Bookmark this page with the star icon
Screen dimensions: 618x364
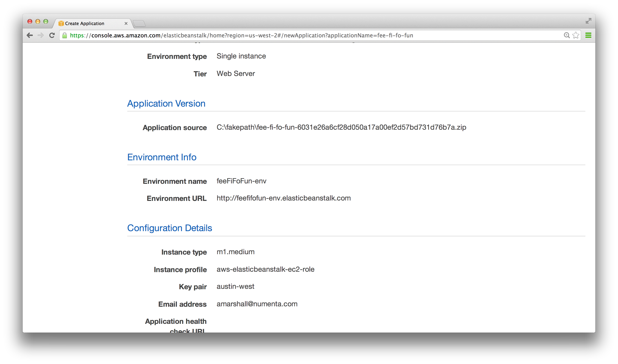[x=576, y=35]
